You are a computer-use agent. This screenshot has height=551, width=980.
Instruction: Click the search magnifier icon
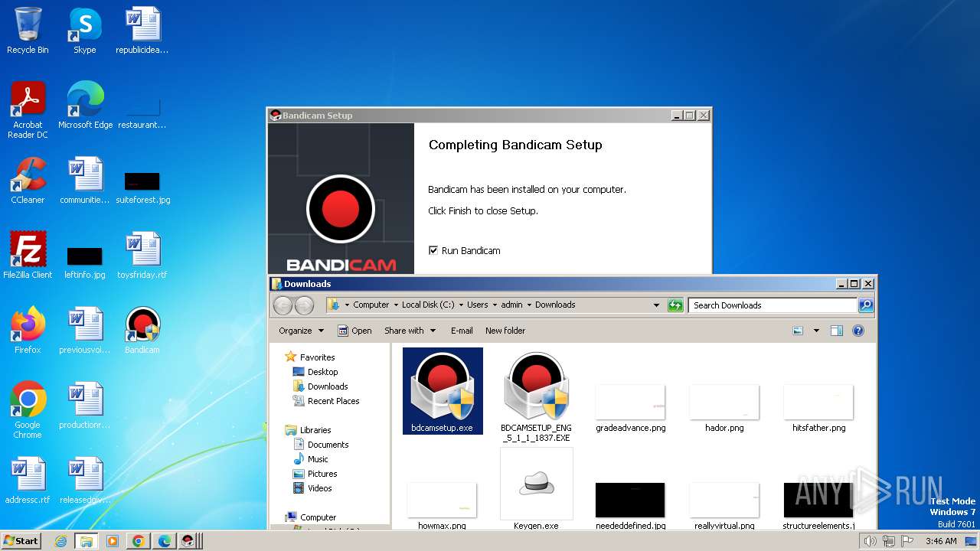pos(865,305)
